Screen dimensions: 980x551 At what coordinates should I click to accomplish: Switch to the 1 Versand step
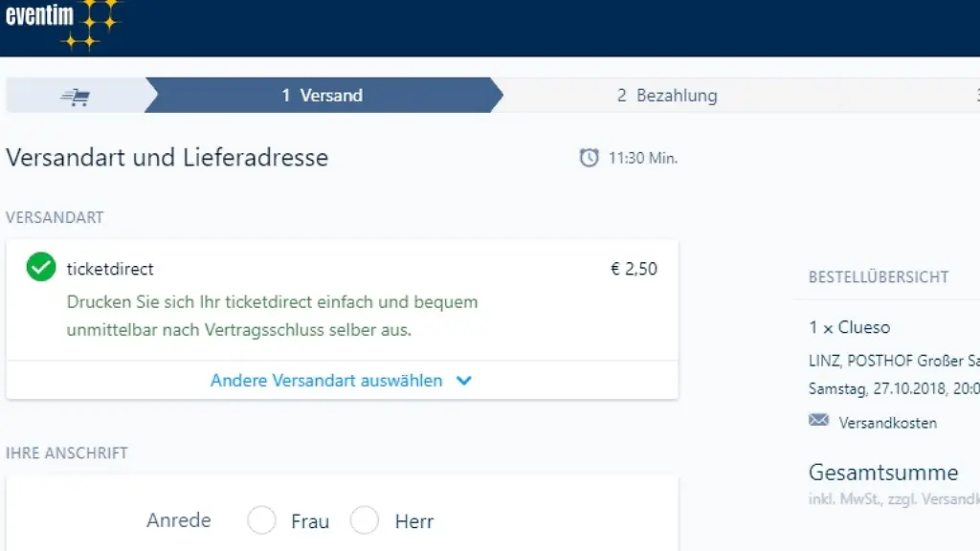323,96
